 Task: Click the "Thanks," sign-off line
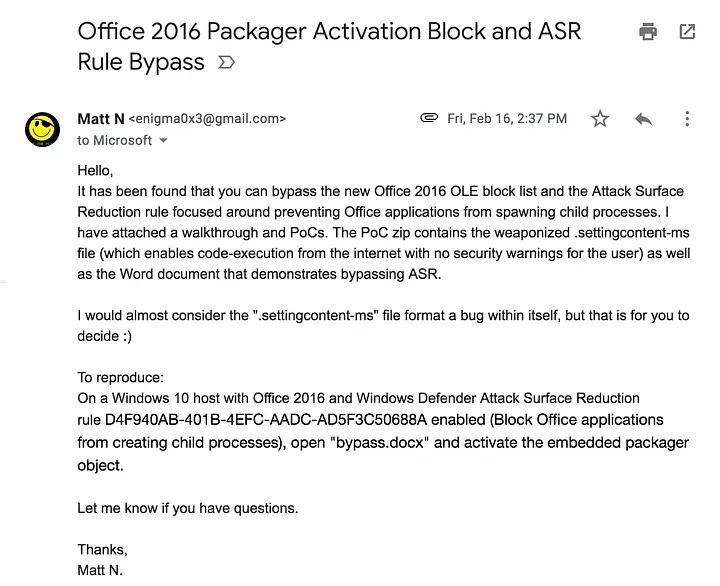point(102,550)
